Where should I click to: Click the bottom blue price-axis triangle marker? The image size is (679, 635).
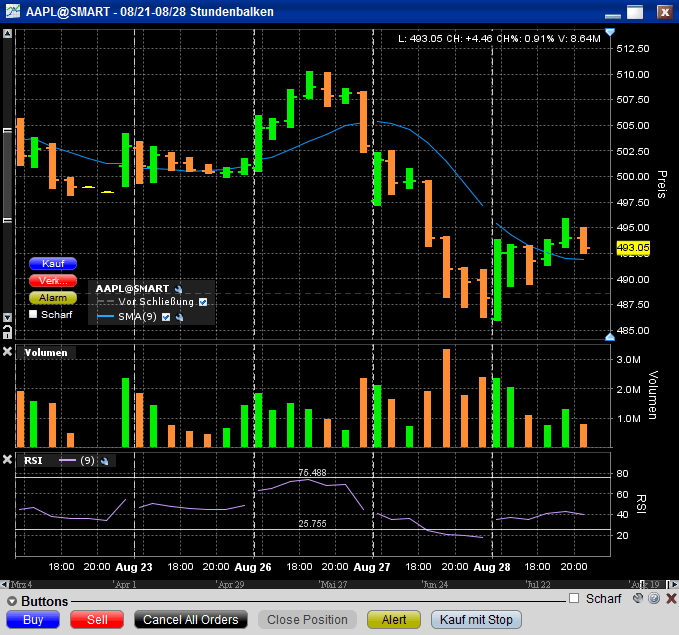point(610,337)
